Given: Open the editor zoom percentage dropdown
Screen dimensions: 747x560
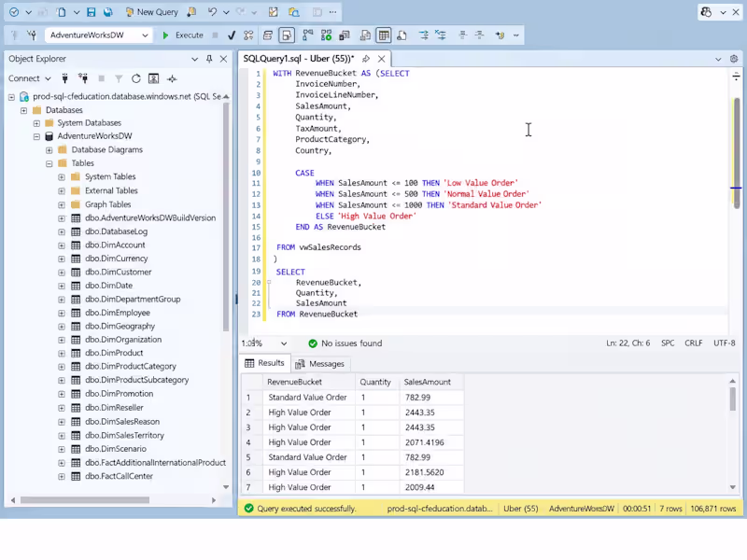Looking at the screenshot, I should click(284, 343).
